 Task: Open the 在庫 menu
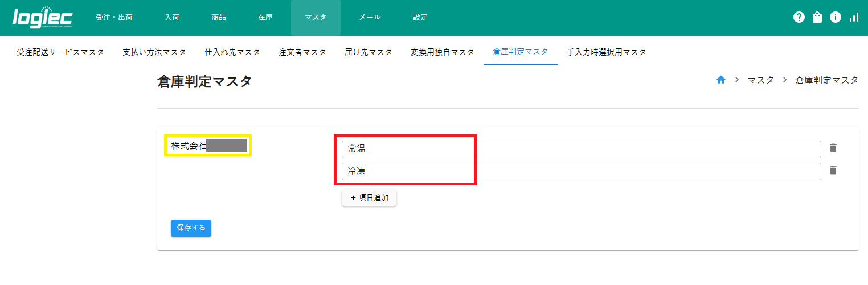click(x=265, y=18)
